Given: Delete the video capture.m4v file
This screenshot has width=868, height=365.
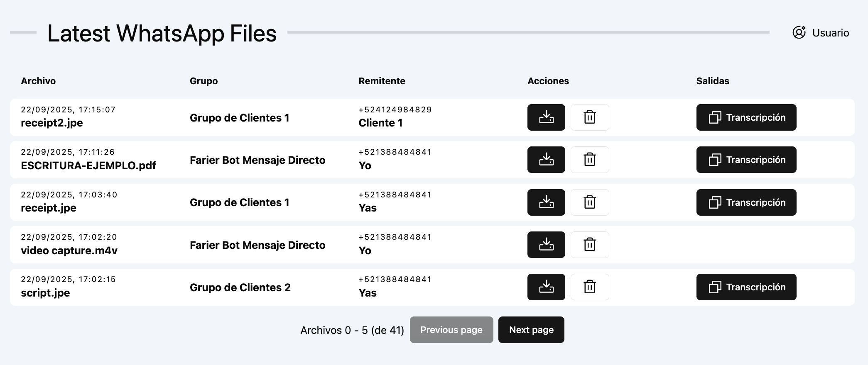Looking at the screenshot, I should pyautogui.click(x=589, y=245).
